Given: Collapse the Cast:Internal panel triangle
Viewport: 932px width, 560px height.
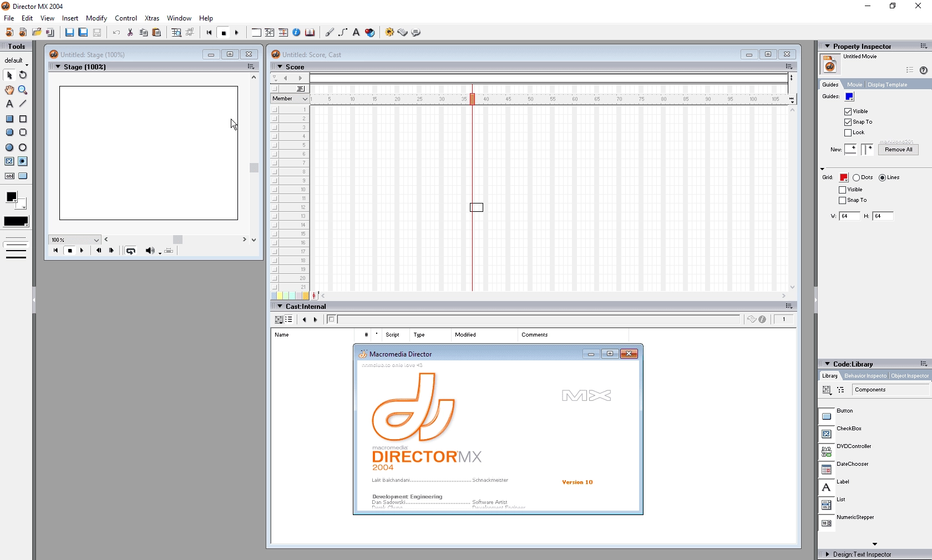Looking at the screenshot, I should (x=280, y=306).
